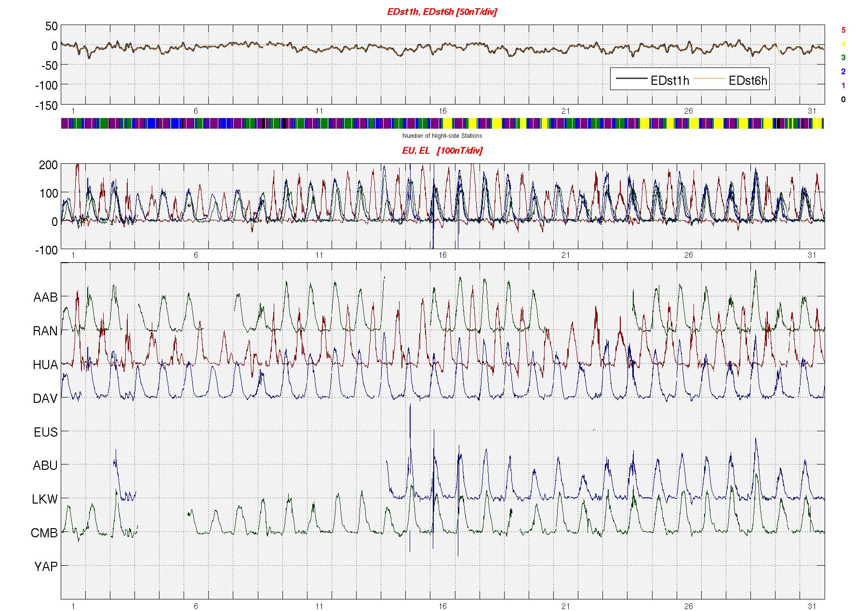The image size is (868, 611).
Task: Click the 'EU, EL [100nT/div]' panel title
Action: (442, 151)
